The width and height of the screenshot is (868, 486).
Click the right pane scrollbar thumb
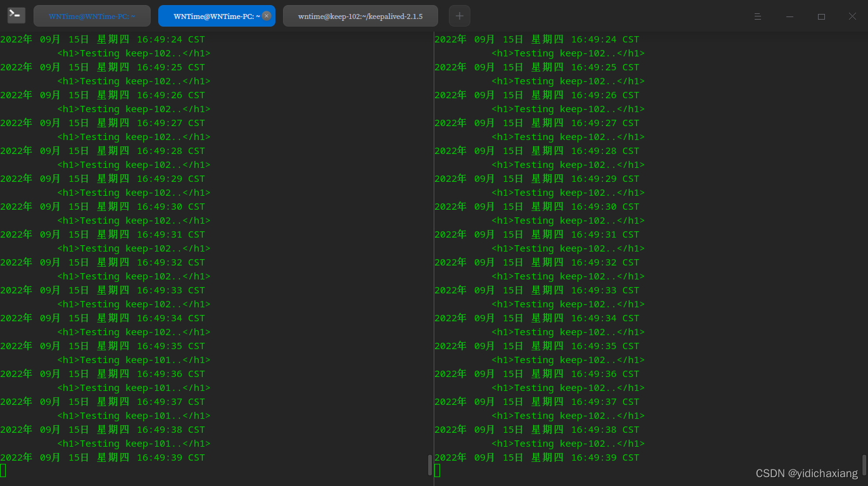(x=864, y=464)
